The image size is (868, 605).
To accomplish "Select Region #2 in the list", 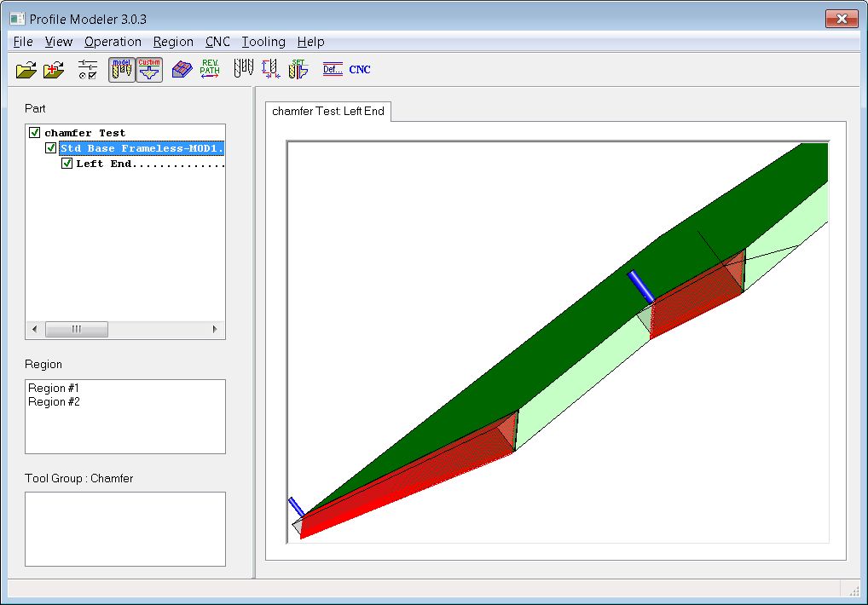I will tap(54, 401).
